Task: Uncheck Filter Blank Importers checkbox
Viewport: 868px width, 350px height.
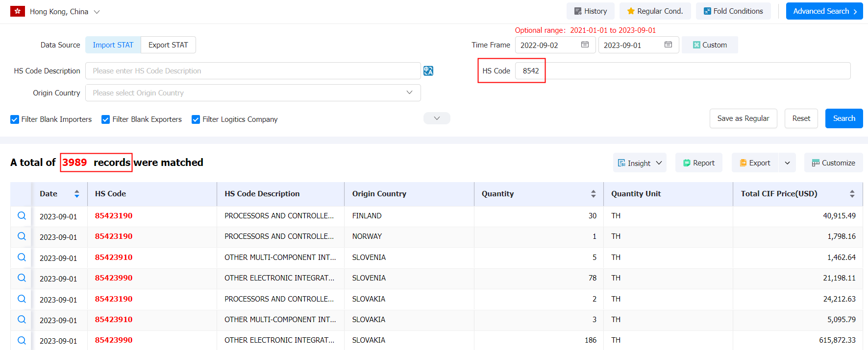Action: pyautogui.click(x=15, y=119)
